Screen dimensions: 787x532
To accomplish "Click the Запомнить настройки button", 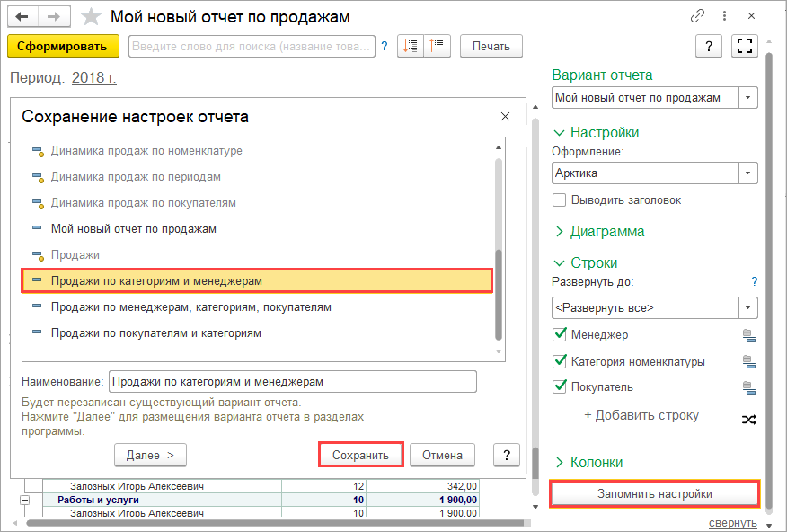I will tap(654, 494).
